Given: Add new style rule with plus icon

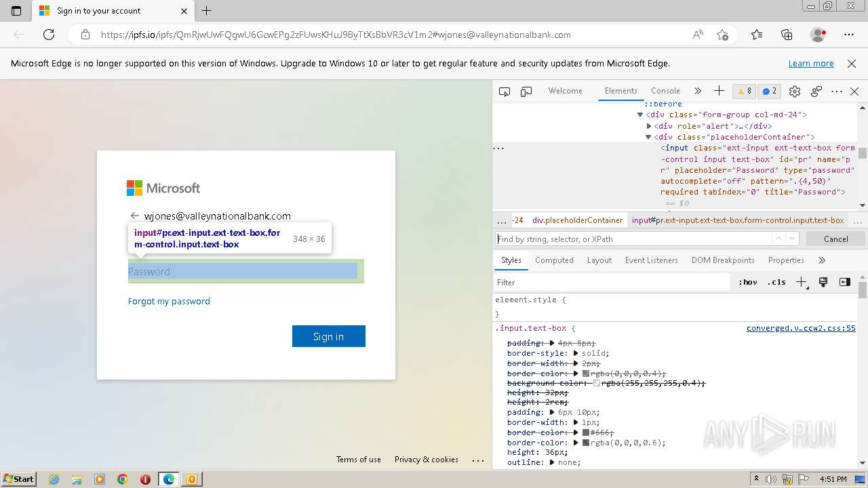Looking at the screenshot, I should [802, 282].
